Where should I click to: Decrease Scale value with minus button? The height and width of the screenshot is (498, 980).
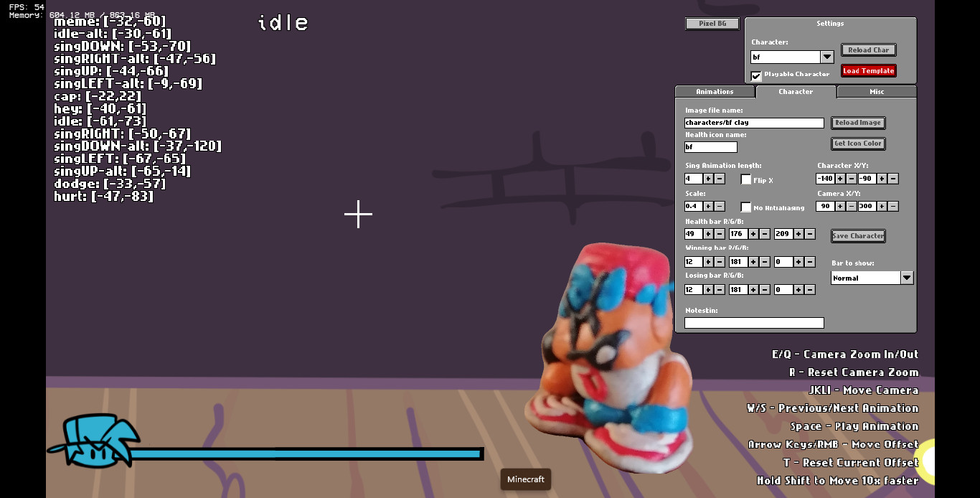(x=720, y=207)
